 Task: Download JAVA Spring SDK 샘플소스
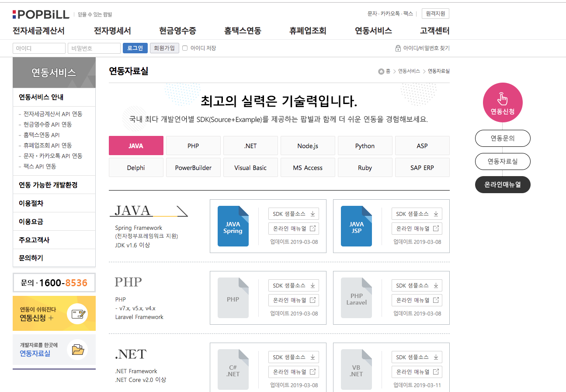[x=294, y=214]
